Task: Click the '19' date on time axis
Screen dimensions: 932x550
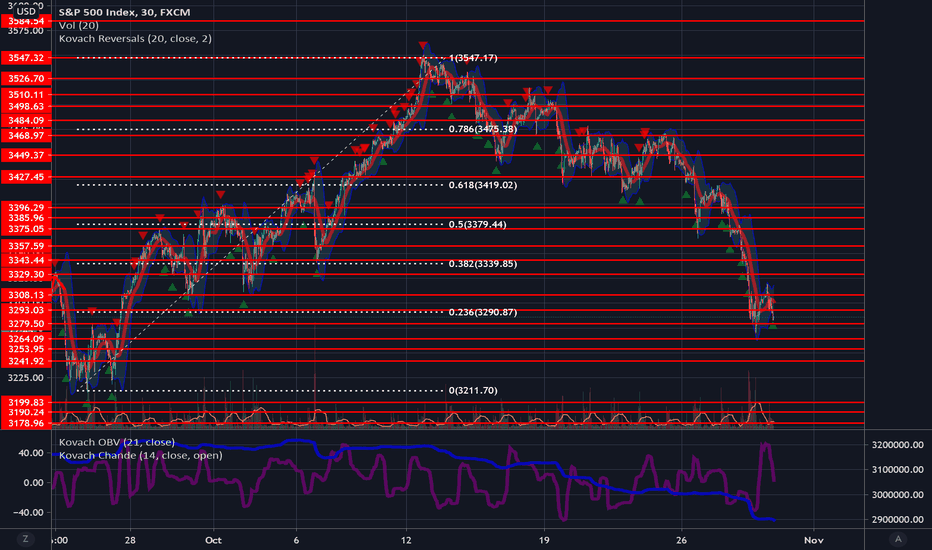Action: [x=544, y=540]
